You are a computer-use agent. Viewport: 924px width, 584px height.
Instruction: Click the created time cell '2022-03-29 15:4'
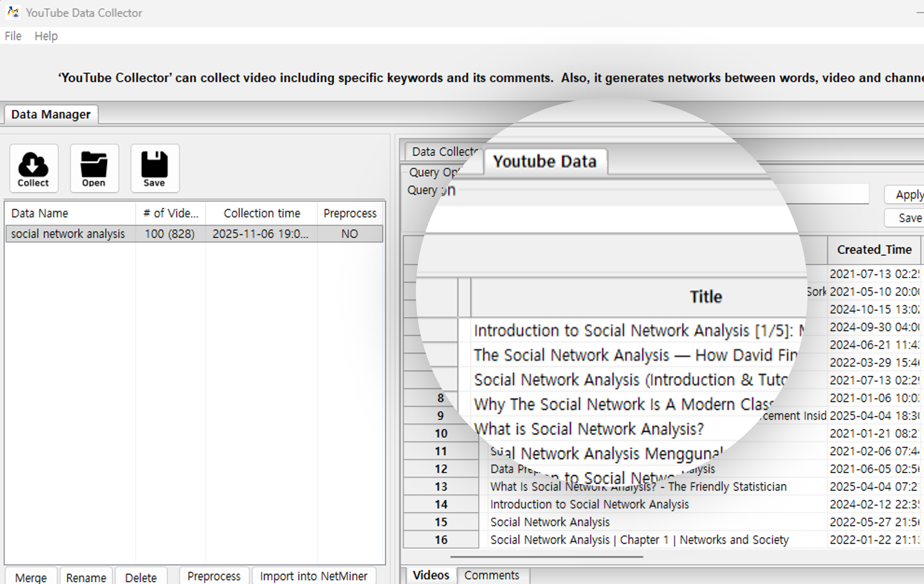[x=874, y=363]
